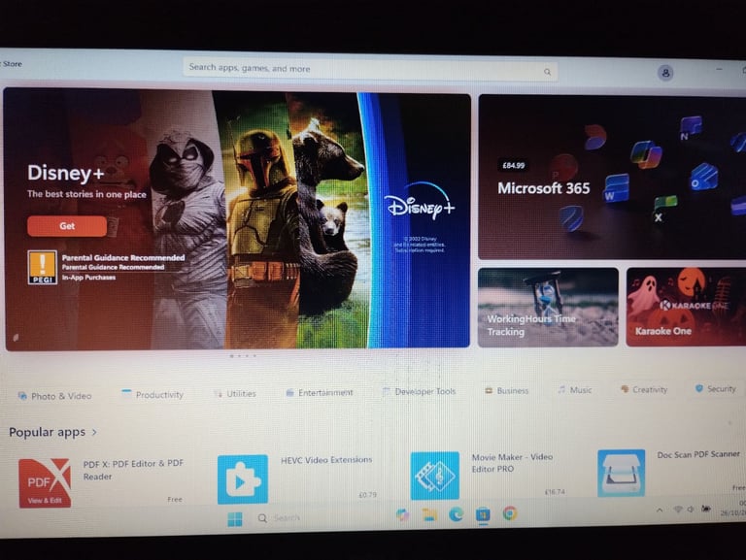
Task: Open the Microsoft 365 promo tile
Action: pos(612,178)
